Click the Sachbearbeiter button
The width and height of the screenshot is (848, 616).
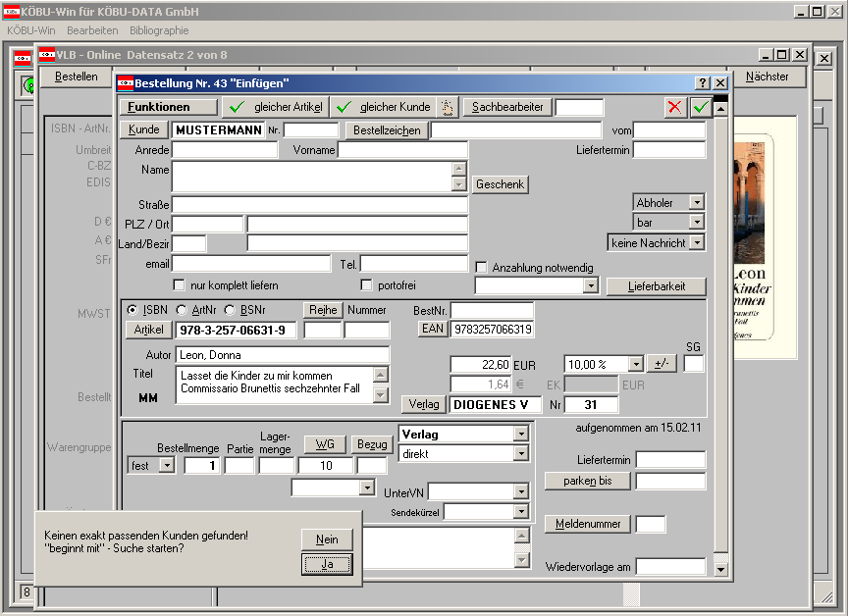pyautogui.click(x=507, y=107)
